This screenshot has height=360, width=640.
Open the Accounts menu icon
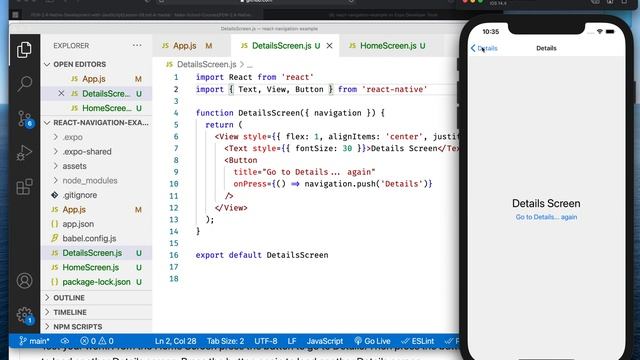(x=24, y=281)
